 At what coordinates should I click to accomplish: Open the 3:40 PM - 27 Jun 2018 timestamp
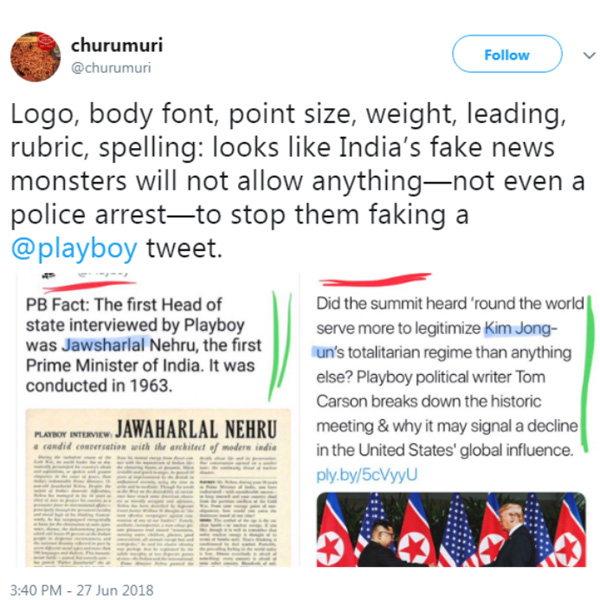82,590
